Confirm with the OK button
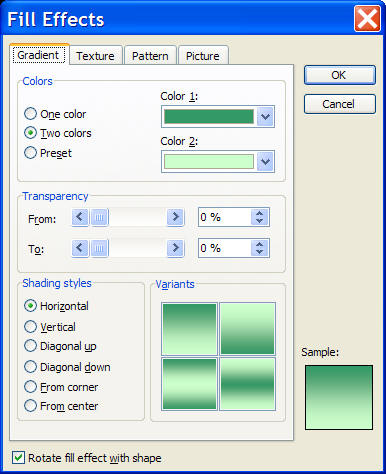The height and width of the screenshot is (474, 386). point(340,75)
